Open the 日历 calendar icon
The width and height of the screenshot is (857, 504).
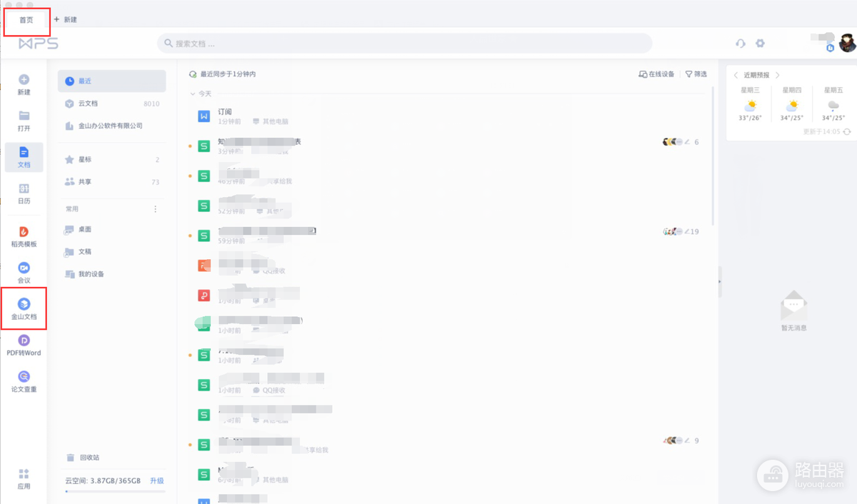coord(24,193)
